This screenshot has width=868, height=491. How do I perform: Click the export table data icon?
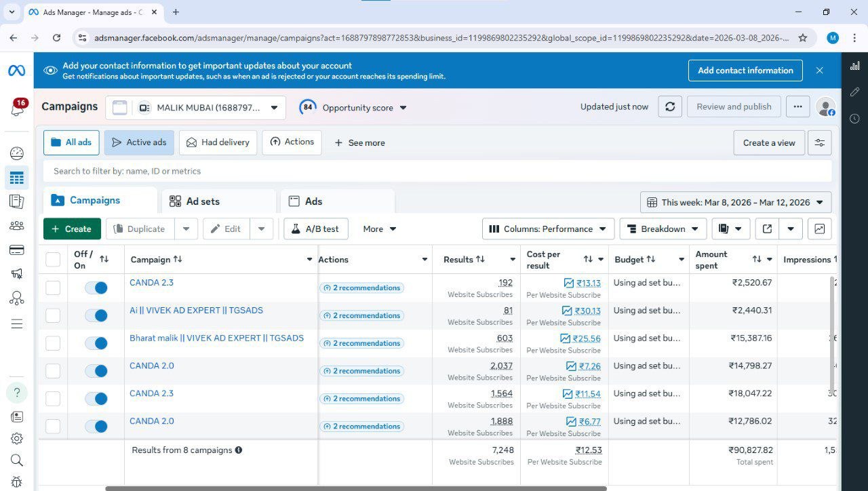coord(767,229)
